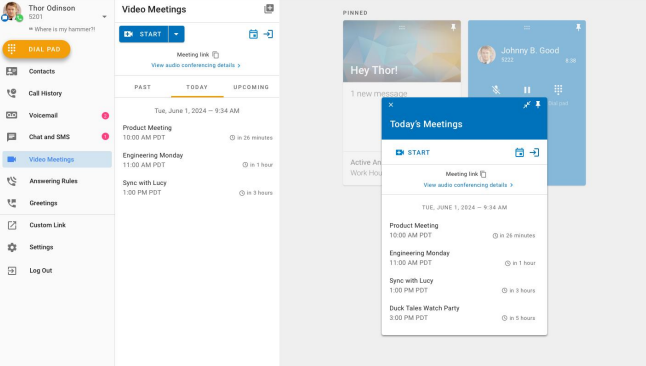Pin the Today's Meetings card
Viewport: 646px width, 366px height.
click(538, 105)
